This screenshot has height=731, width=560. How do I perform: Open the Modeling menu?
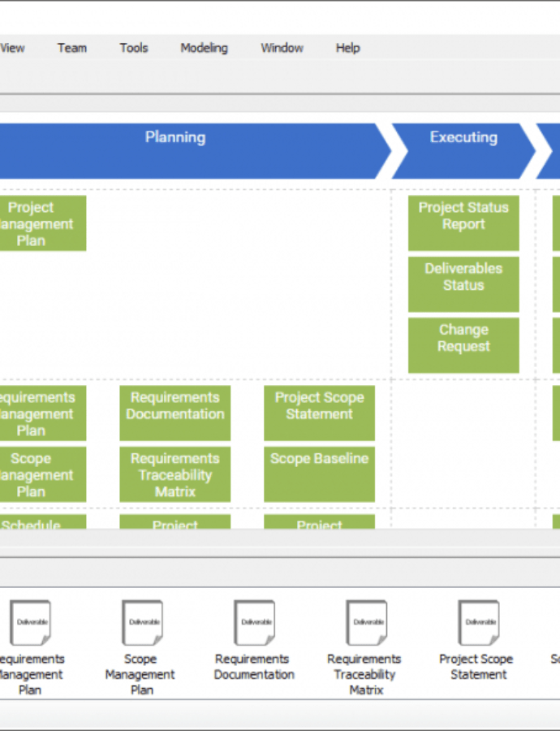point(204,48)
